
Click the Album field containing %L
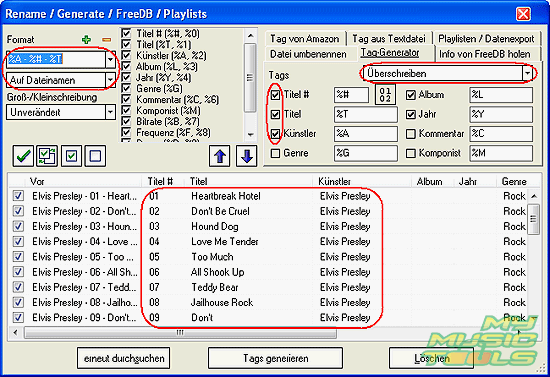pos(501,95)
